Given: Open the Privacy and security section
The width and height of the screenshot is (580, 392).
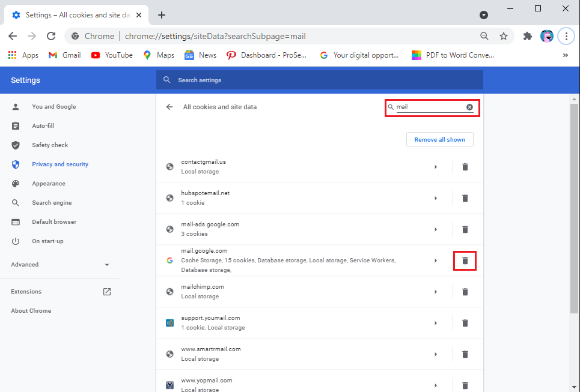Looking at the screenshot, I should click(60, 164).
